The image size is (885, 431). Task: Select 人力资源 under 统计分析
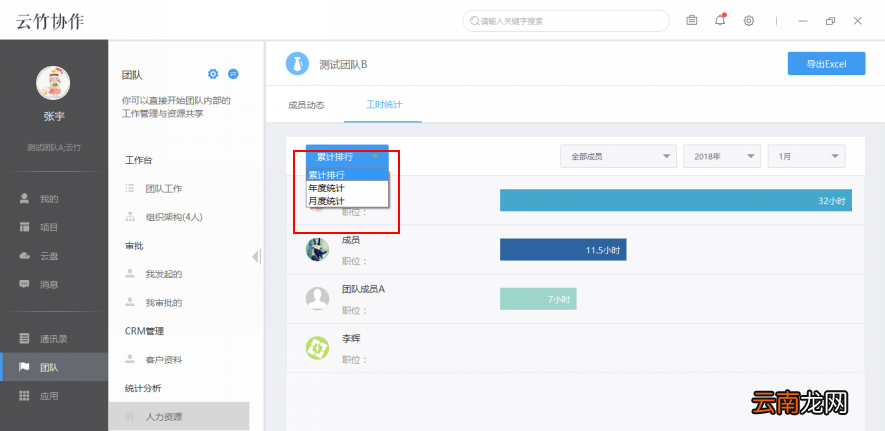178,416
